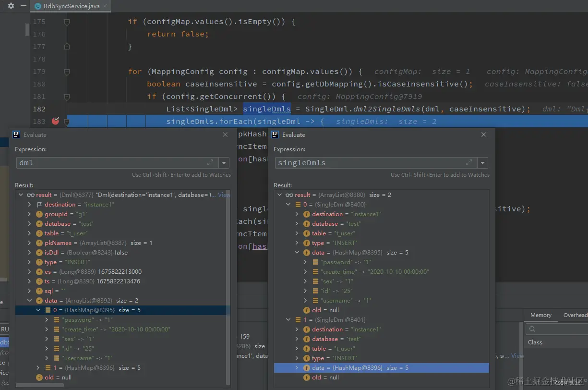588x390 pixels.
Task: Click the field icon beside es = 1675822213000
Action: pos(39,272)
